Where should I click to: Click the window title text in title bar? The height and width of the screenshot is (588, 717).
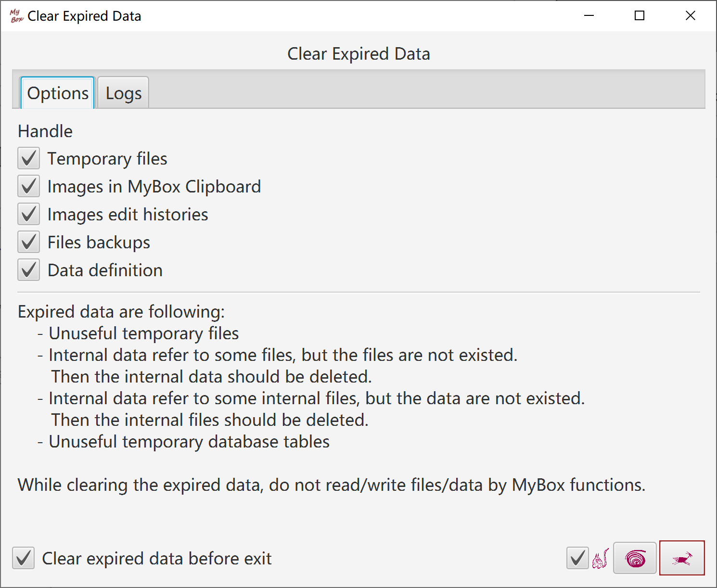click(x=84, y=16)
